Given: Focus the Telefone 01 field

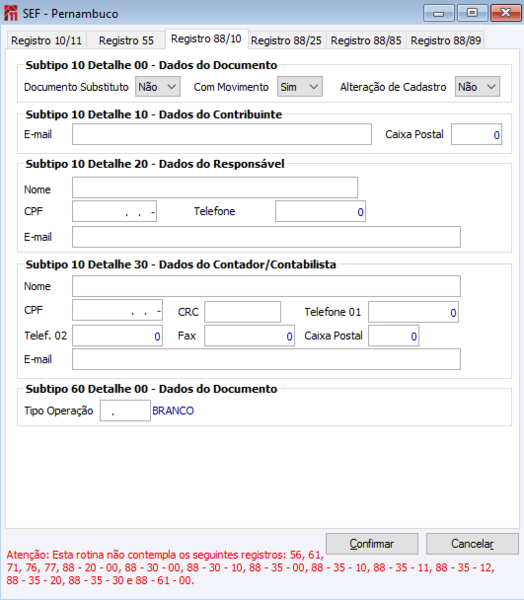Looking at the screenshot, I should click(413, 312).
